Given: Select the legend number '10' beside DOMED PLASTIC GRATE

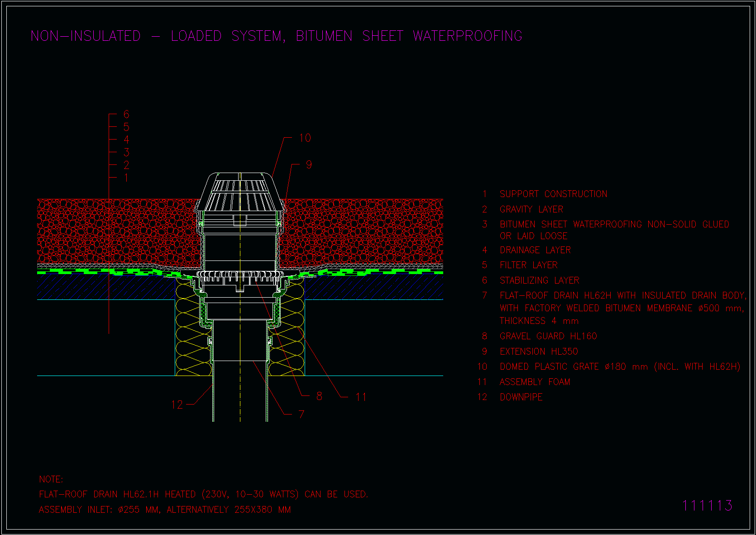Looking at the screenshot, I should tap(482, 366).
